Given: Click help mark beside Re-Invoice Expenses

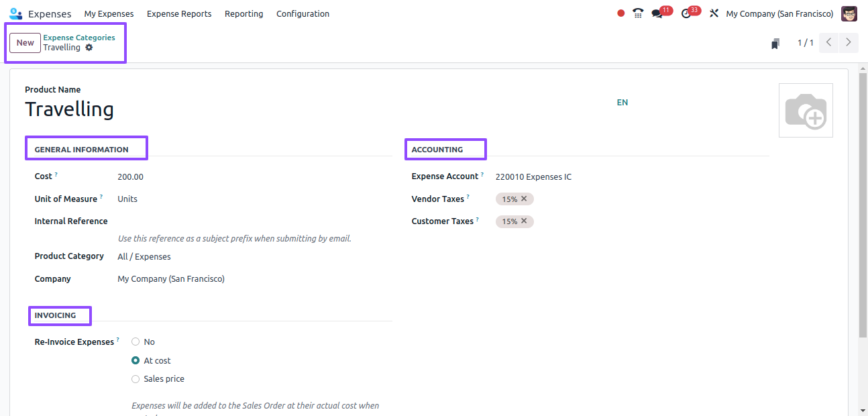Looking at the screenshot, I should (x=118, y=340).
